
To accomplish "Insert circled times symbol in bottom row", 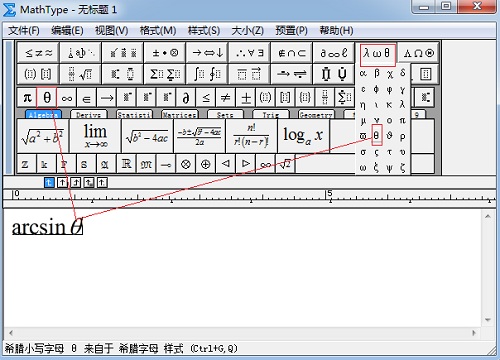I will point(186,164).
